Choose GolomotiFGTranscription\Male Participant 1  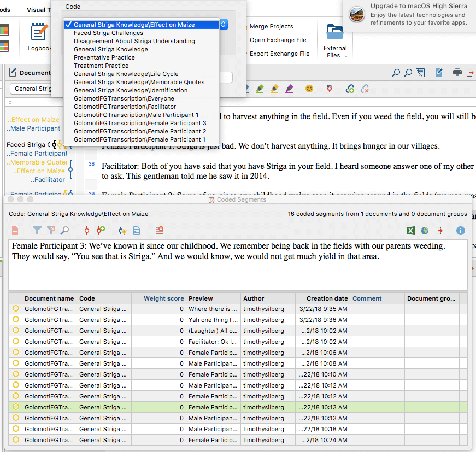pos(136,115)
